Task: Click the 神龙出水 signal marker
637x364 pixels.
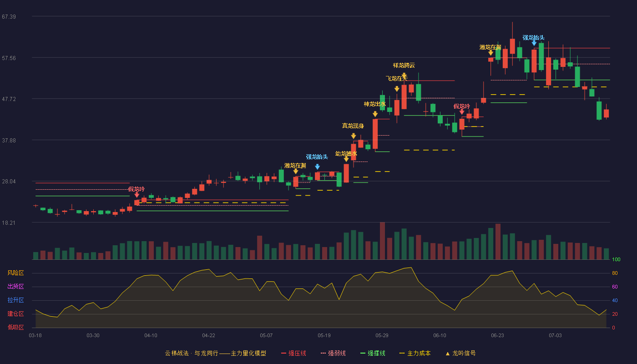Action: coord(375,114)
